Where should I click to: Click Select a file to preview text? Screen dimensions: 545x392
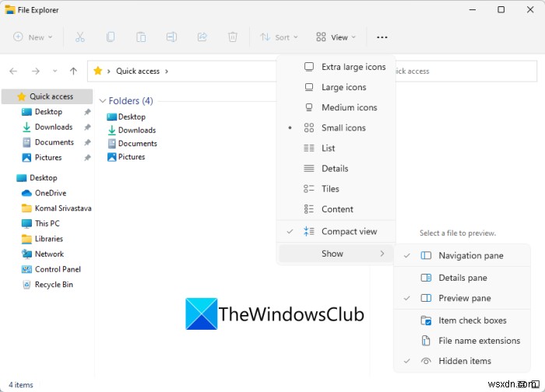coord(458,233)
